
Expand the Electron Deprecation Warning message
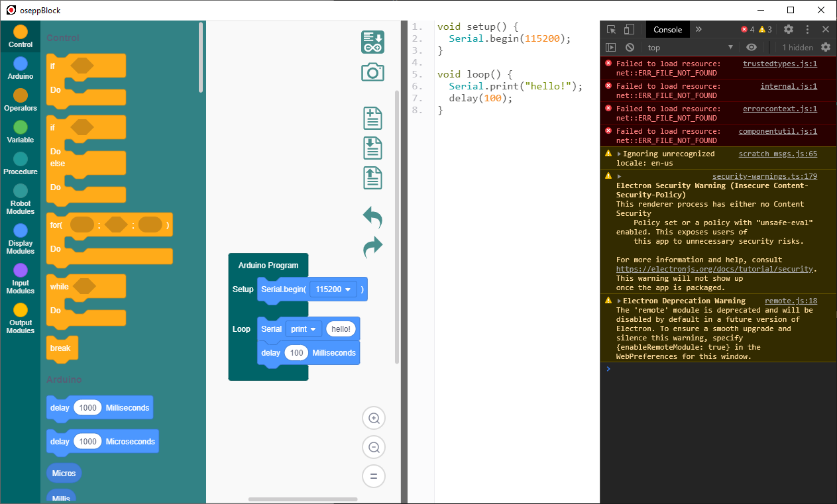click(619, 301)
